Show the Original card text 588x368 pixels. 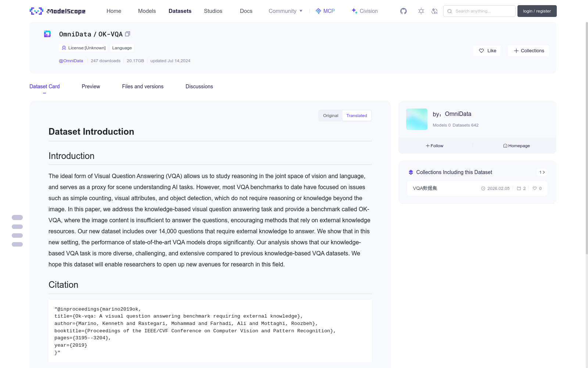coord(331,116)
